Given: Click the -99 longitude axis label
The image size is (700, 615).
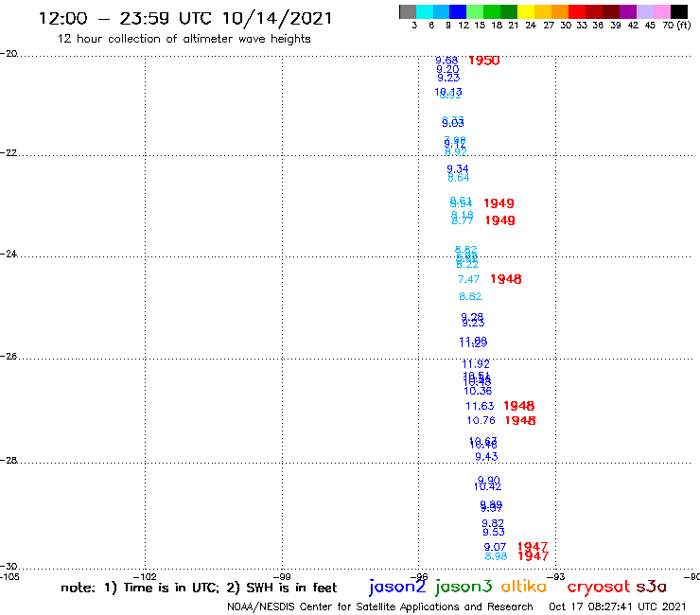Looking at the screenshot, I should click(x=282, y=576).
